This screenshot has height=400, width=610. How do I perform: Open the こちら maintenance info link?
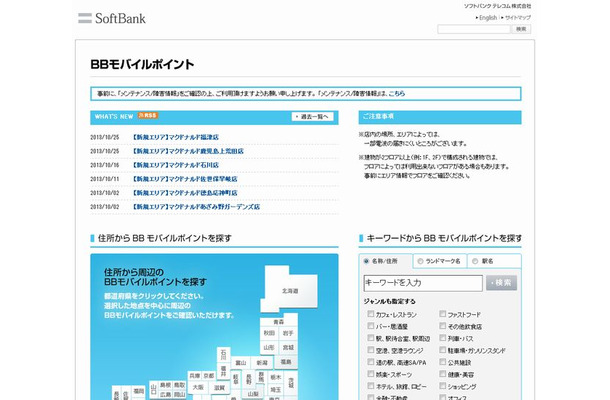397,93
